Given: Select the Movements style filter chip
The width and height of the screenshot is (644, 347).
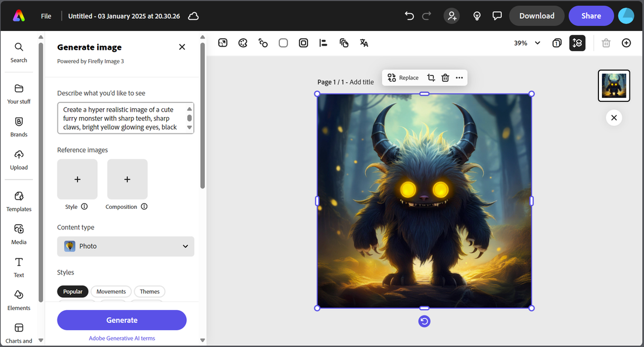Looking at the screenshot, I should (111, 291).
